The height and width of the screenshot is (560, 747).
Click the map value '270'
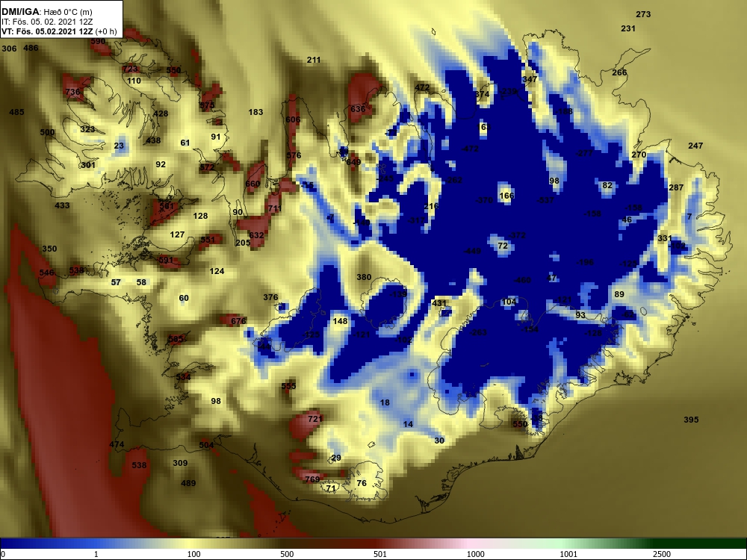[639, 155]
